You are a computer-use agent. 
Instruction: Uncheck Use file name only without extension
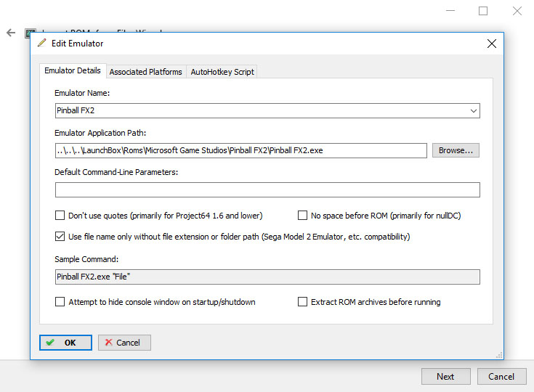coord(60,237)
